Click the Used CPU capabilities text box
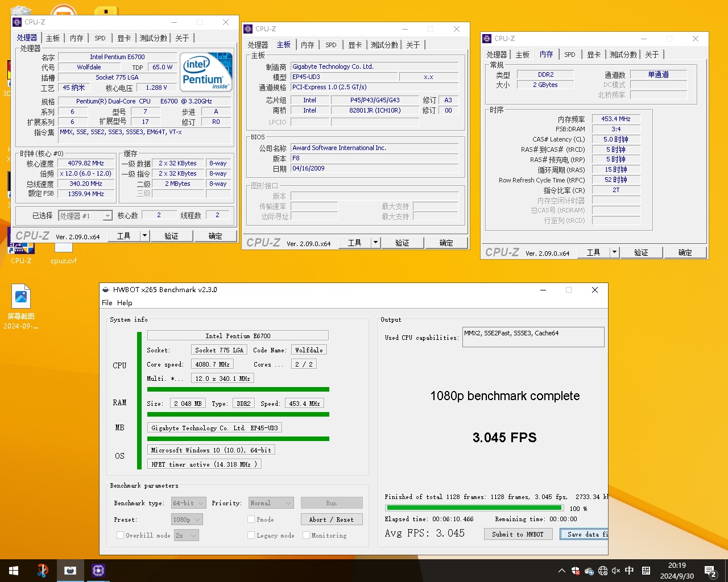This screenshot has width=728, height=582. (533, 336)
